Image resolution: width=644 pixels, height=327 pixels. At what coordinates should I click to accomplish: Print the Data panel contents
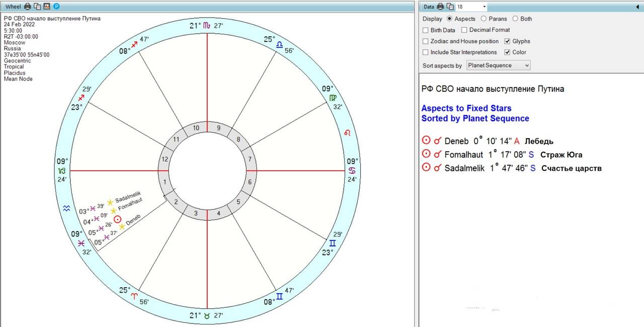441,7
